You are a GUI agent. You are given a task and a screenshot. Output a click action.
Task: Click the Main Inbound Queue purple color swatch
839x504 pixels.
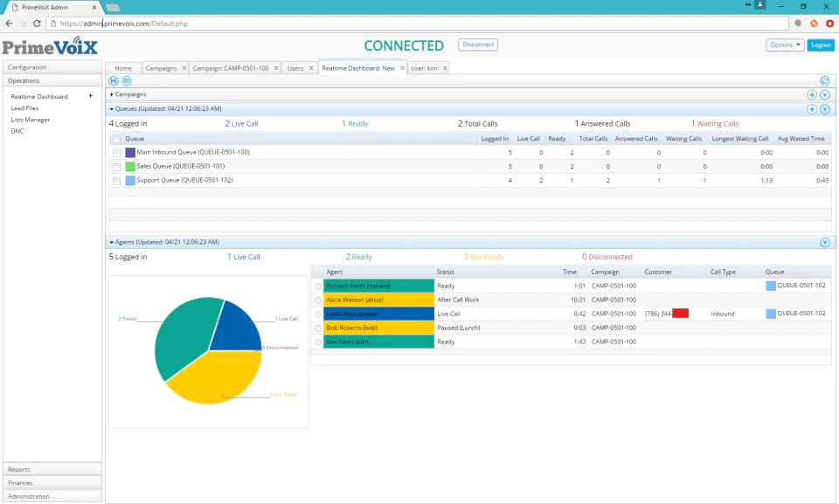[130, 153]
